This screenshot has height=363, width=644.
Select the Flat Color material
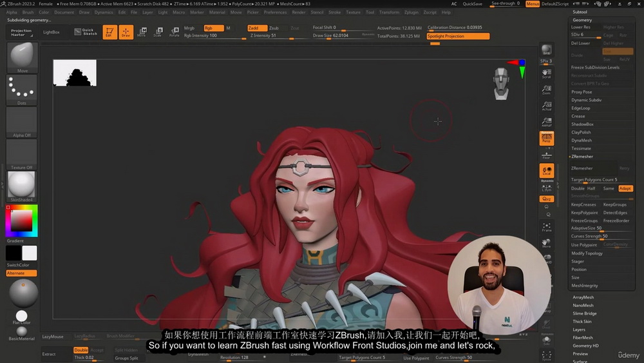point(22,317)
